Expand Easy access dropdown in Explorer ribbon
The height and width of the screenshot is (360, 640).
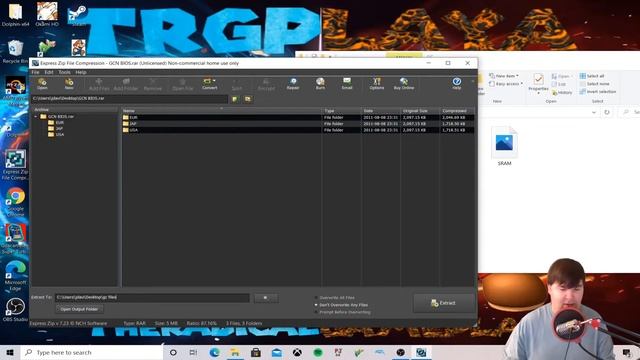[x=522, y=84]
